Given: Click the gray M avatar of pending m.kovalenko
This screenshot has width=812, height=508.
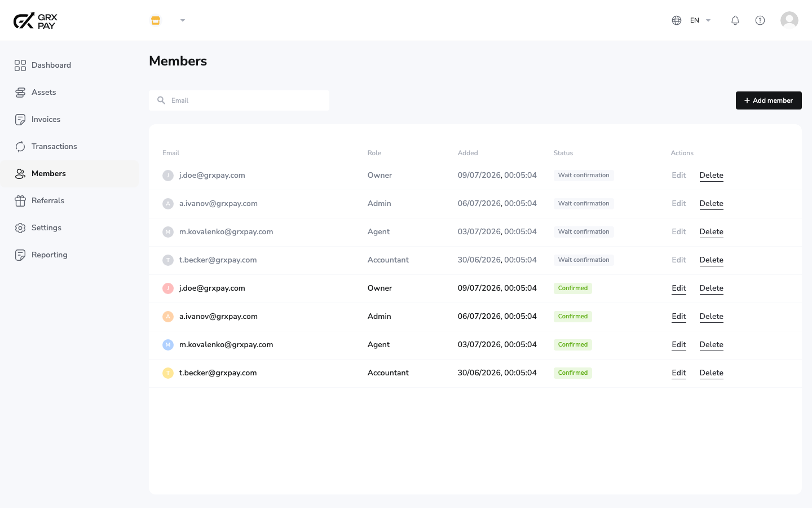Looking at the screenshot, I should (x=168, y=232).
